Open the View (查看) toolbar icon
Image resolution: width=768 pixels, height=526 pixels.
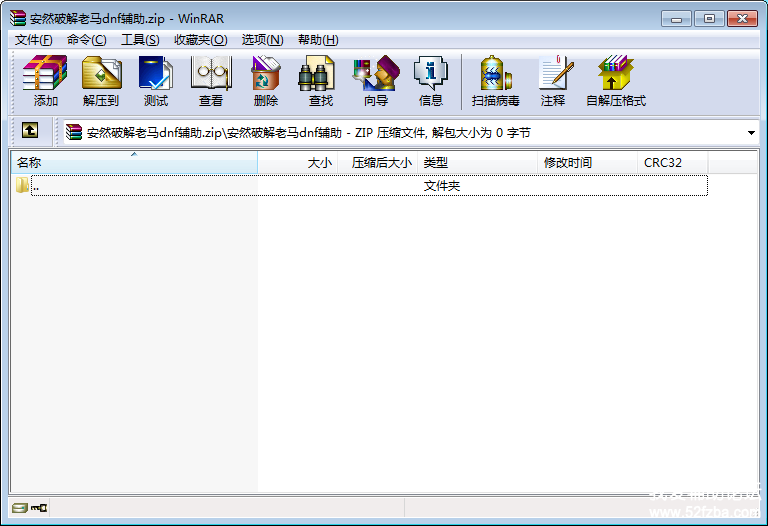tap(211, 81)
